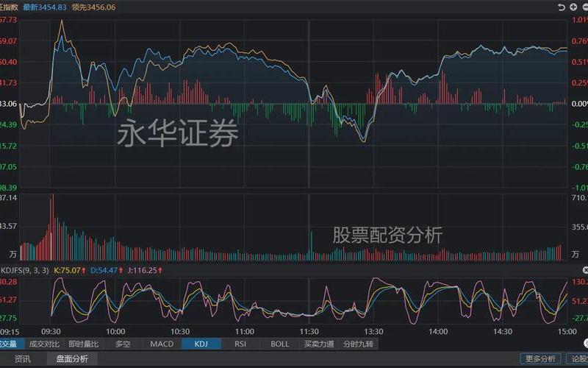This screenshot has height=368, width=588.
Task: Select the KDJ indicator tab
Action: coord(201,344)
